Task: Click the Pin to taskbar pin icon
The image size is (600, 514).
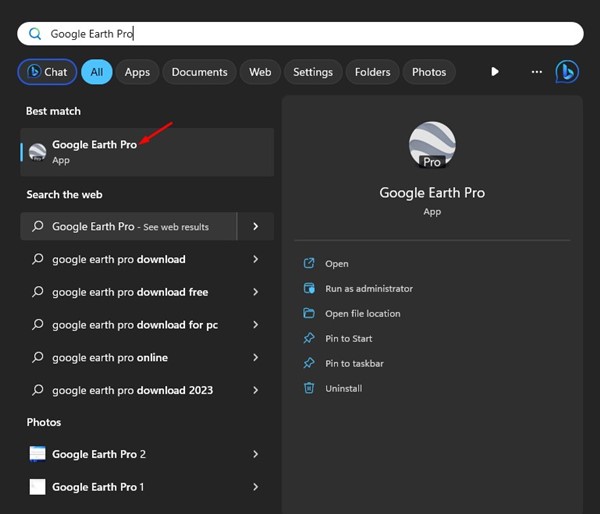Action: coord(309,363)
